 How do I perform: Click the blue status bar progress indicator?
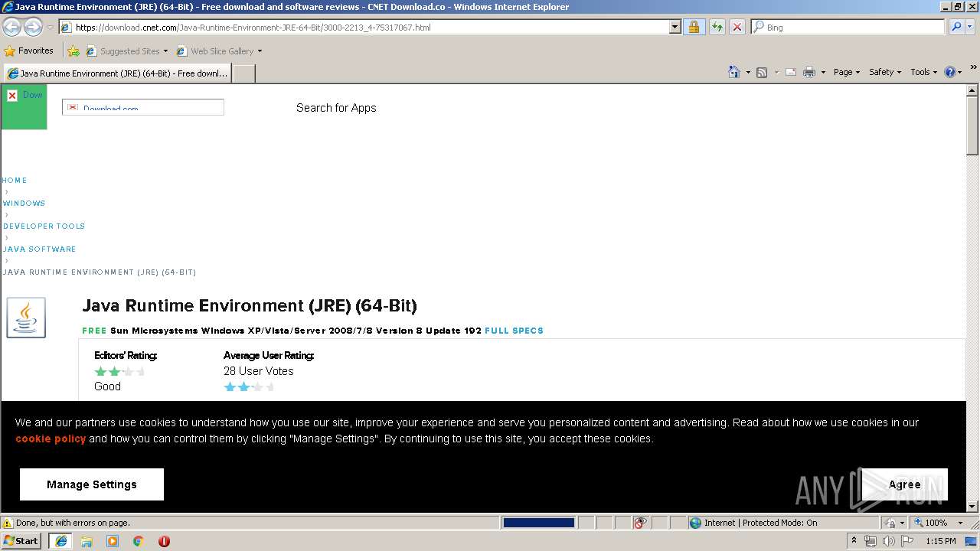point(538,523)
